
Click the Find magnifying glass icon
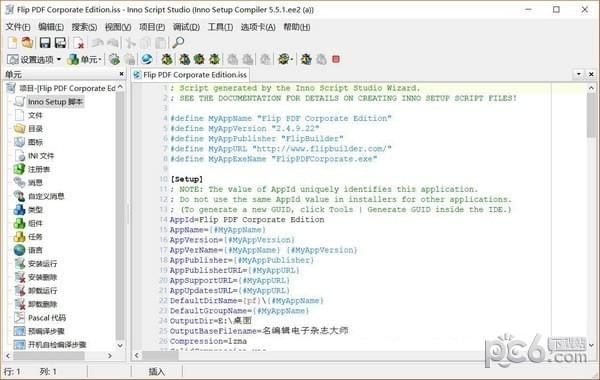click(178, 42)
